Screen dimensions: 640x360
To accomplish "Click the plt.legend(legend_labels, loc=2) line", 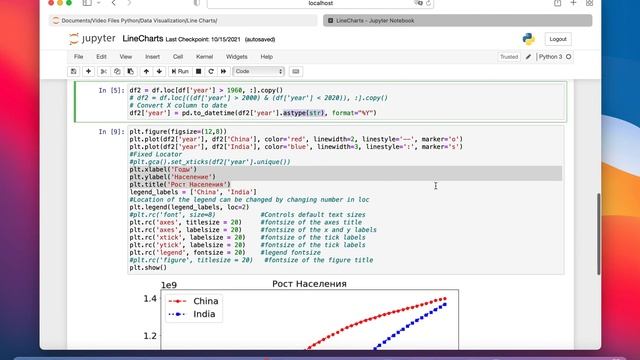I will [x=189, y=207].
